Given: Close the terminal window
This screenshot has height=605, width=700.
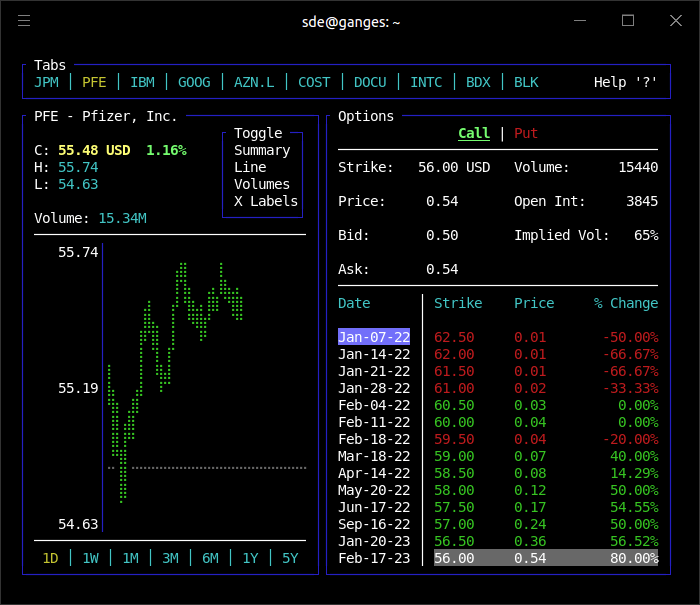Looking at the screenshot, I should pyautogui.click(x=676, y=21).
